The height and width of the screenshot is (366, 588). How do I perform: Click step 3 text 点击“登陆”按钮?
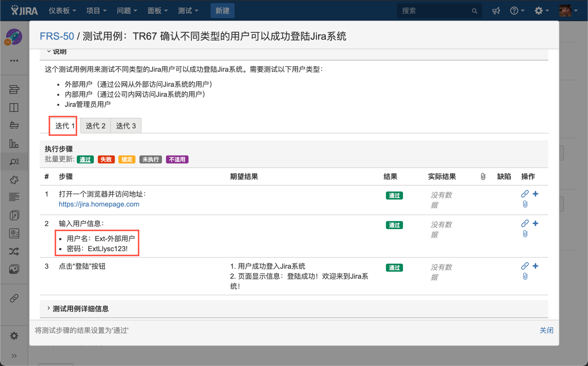82,267
